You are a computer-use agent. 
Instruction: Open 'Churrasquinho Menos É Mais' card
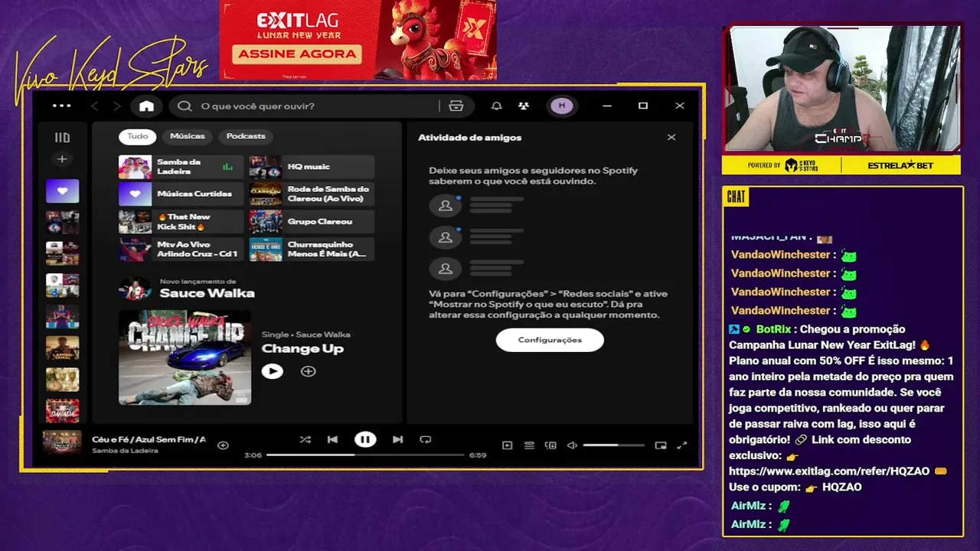click(x=312, y=249)
